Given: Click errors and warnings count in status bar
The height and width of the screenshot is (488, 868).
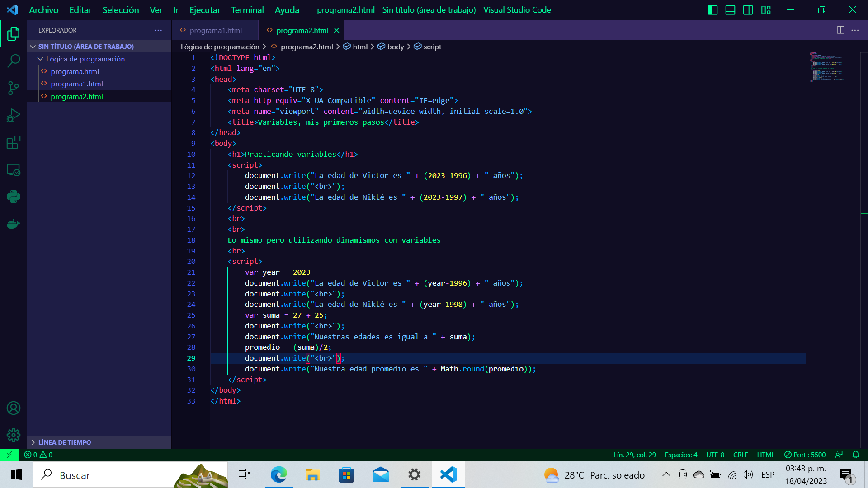Looking at the screenshot, I should [x=38, y=455].
